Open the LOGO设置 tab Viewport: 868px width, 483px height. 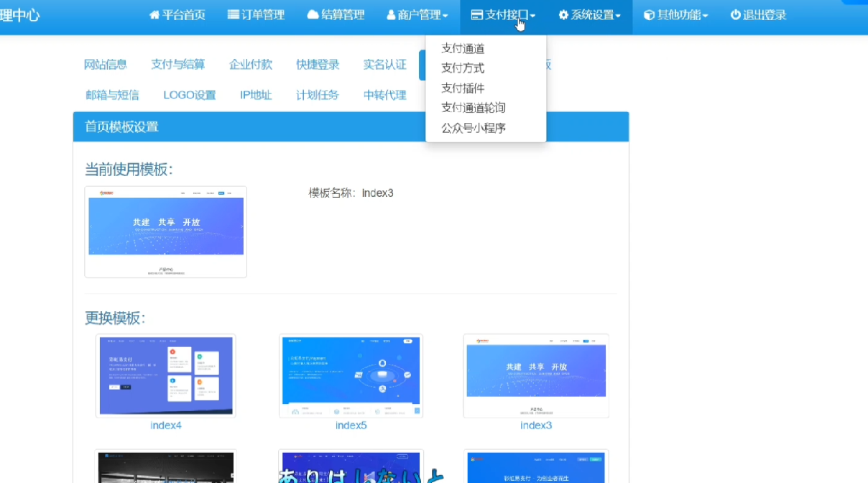coord(190,95)
